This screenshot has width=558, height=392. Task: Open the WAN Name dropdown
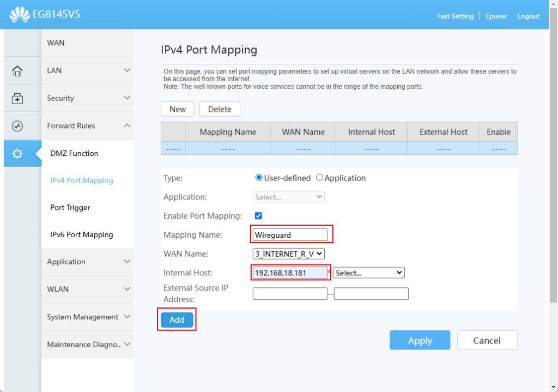click(289, 254)
